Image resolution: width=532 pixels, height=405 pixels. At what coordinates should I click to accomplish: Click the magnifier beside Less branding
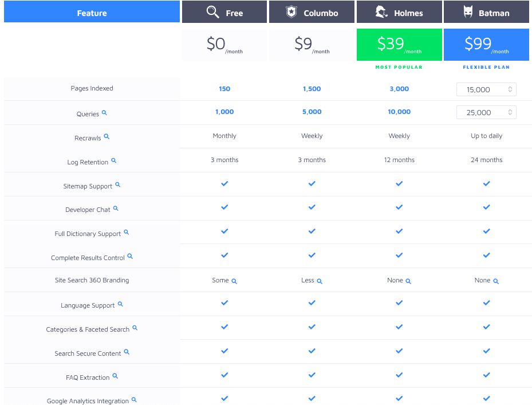(320, 281)
